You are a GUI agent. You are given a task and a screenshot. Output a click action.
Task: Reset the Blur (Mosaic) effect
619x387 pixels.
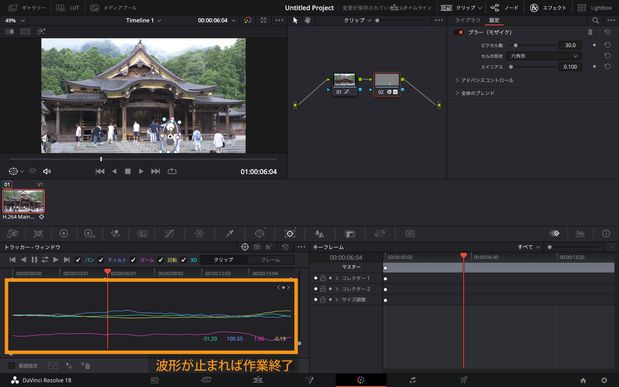pos(607,32)
